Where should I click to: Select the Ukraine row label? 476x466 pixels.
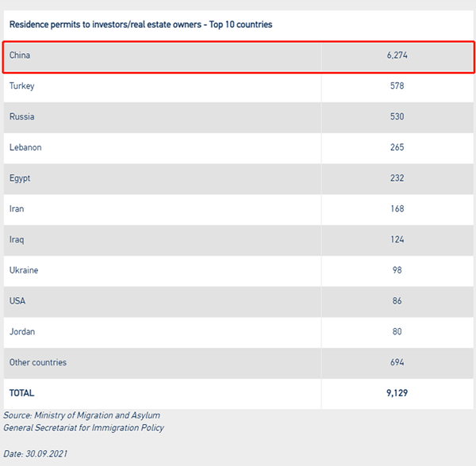pyautogui.click(x=24, y=270)
